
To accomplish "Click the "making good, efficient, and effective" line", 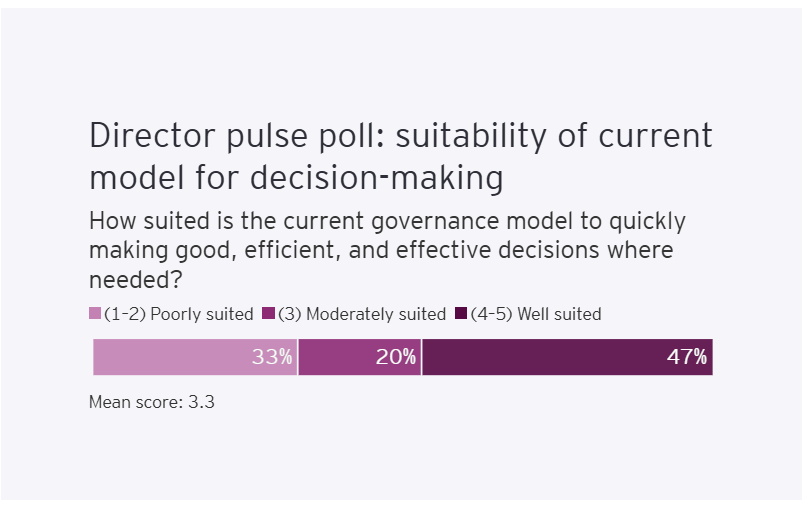I will (380, 248).
